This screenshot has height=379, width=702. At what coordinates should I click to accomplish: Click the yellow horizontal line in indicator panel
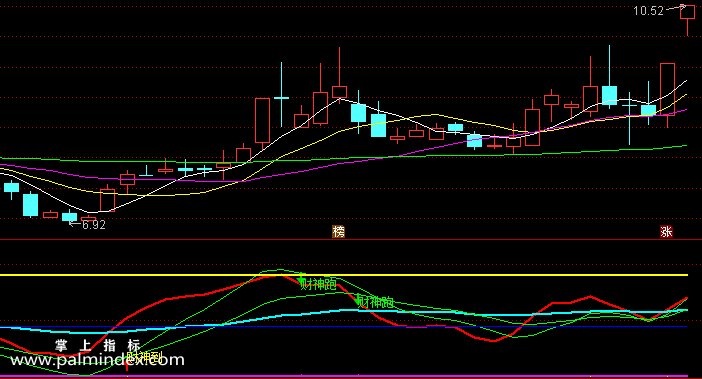[x=344, y=275]
